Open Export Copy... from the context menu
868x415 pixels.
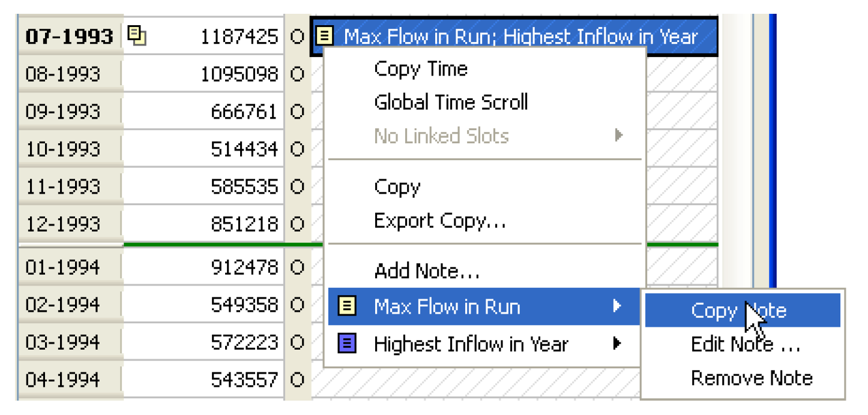click(x=440, y=221)
